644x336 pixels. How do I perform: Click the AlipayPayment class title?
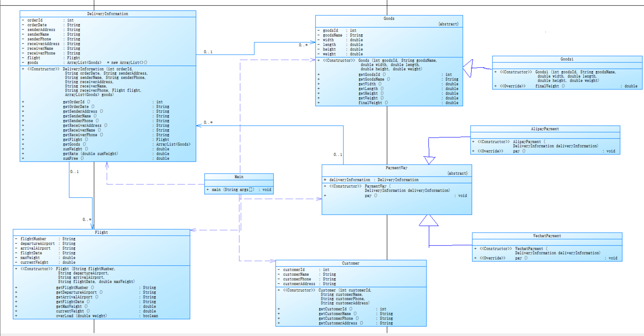coord(545,129)
